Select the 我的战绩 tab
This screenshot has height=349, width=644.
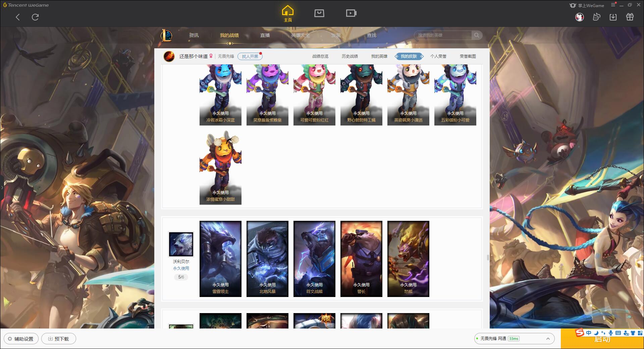(x=229, y=35)
